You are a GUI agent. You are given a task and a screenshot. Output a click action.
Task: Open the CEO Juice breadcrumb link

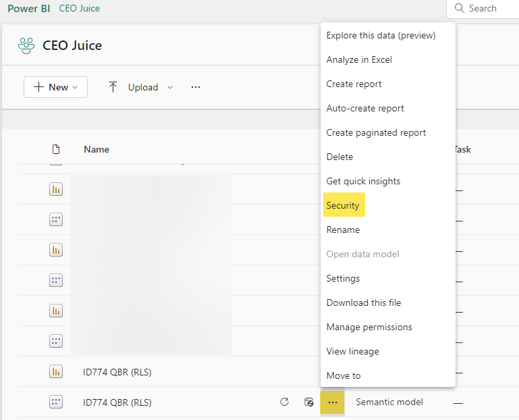[x=80, y=9]
